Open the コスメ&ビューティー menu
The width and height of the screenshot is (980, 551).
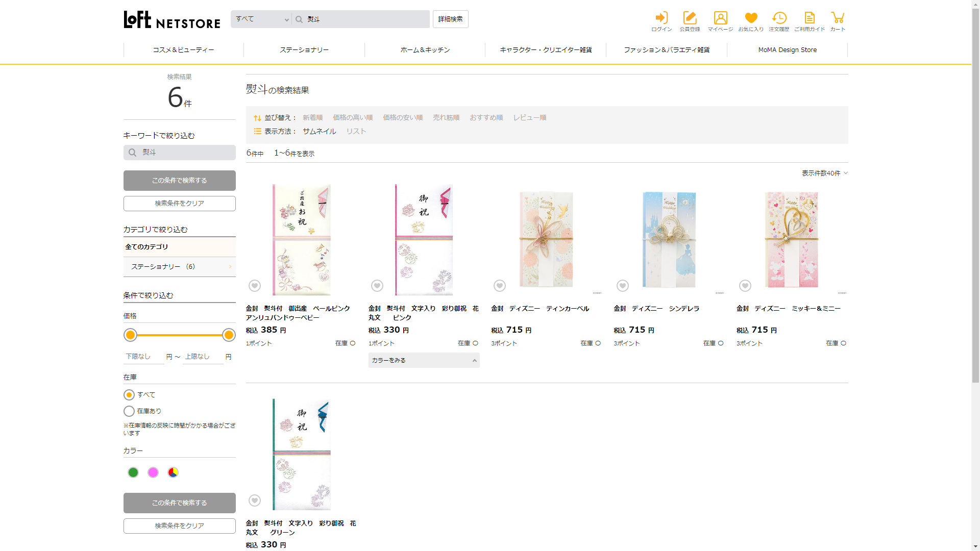[184, 50]
